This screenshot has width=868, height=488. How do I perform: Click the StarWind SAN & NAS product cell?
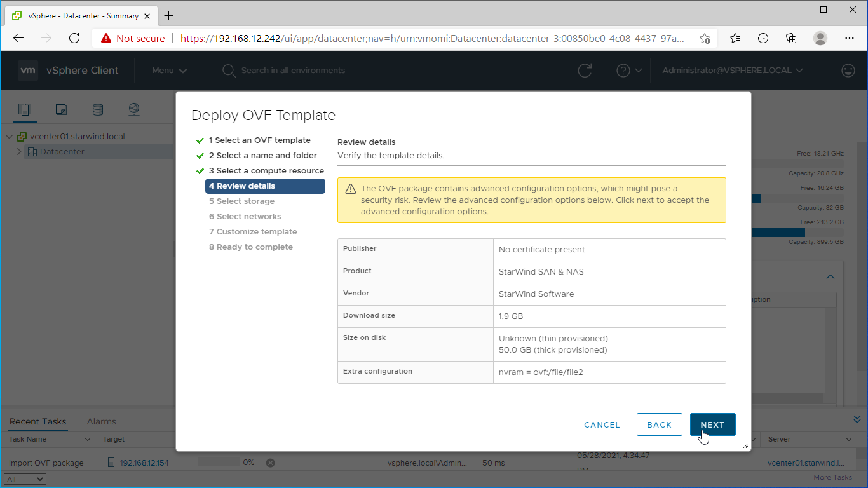pyautogui.click(x=609, y=272)
